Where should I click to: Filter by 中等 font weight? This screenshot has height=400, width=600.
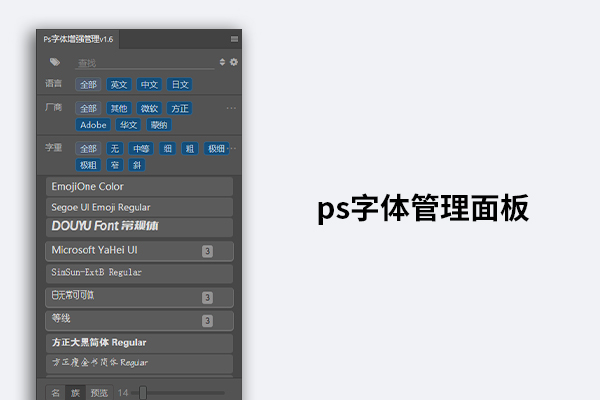(x=141, y=149)
